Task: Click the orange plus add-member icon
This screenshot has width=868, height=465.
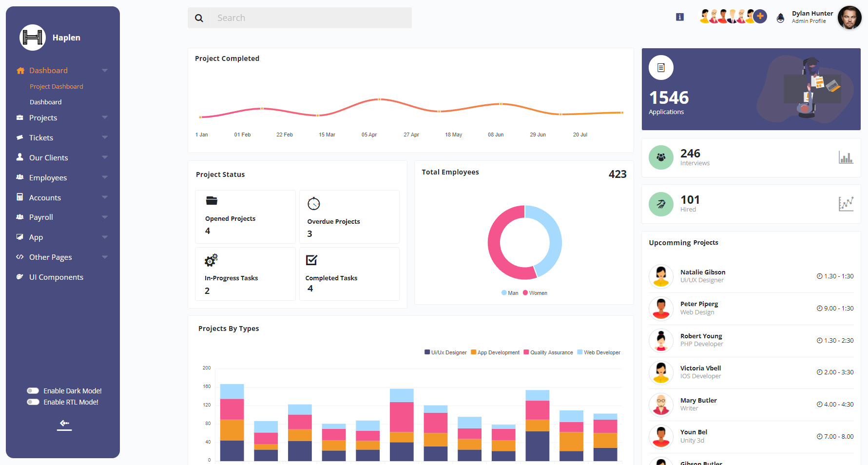Action: 760,17
